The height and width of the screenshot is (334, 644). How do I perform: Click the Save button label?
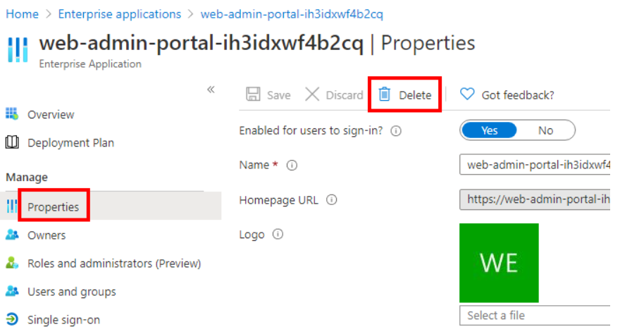coord(279,95)
